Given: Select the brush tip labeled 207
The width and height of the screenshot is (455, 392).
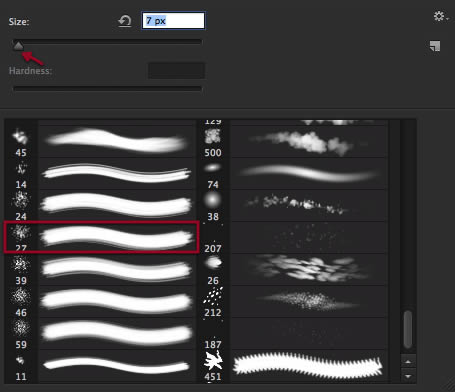Looking at the screenshot, I should (213, 237).
